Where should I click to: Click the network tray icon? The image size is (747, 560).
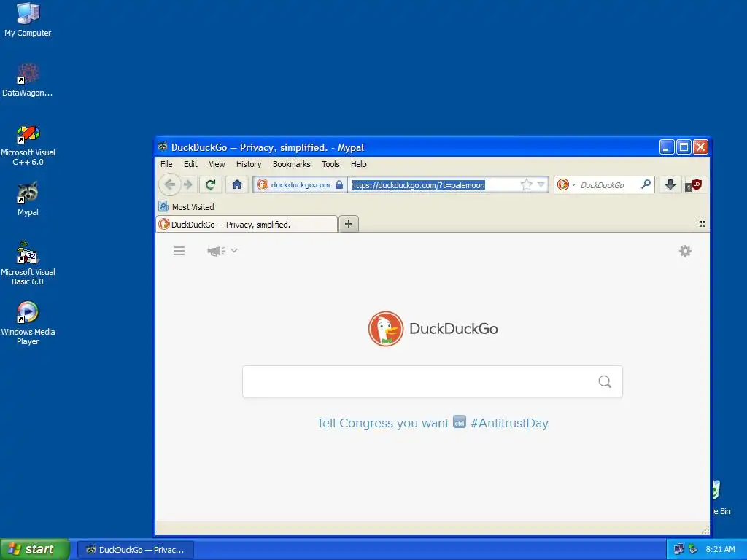pyautogui.click(x=679, y=549)
